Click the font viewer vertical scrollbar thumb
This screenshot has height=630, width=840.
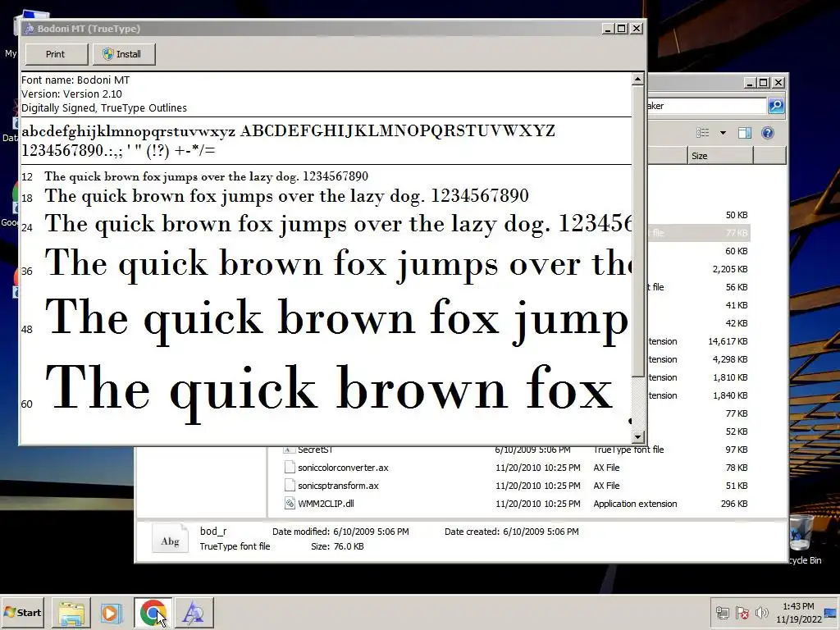[637, 231]
